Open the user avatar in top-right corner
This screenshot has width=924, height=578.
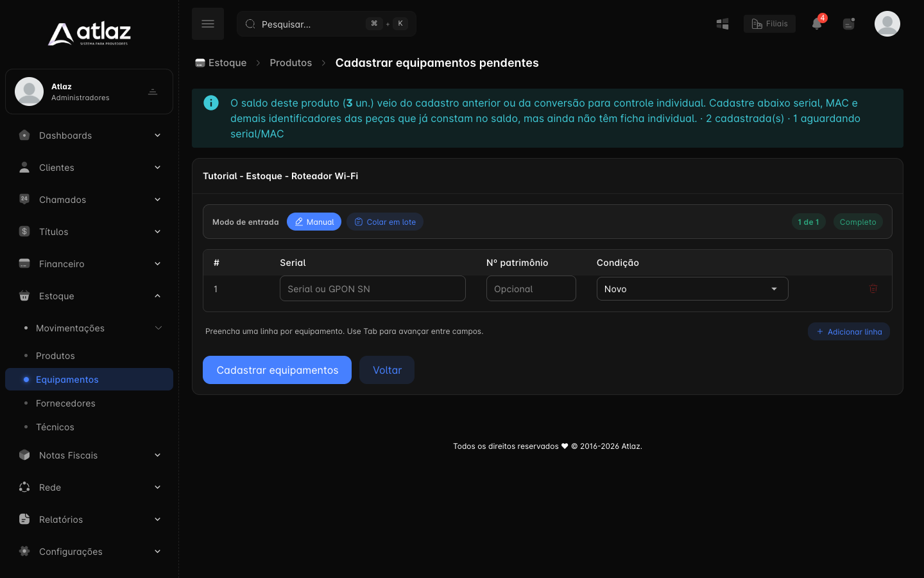tap(887, 24)
